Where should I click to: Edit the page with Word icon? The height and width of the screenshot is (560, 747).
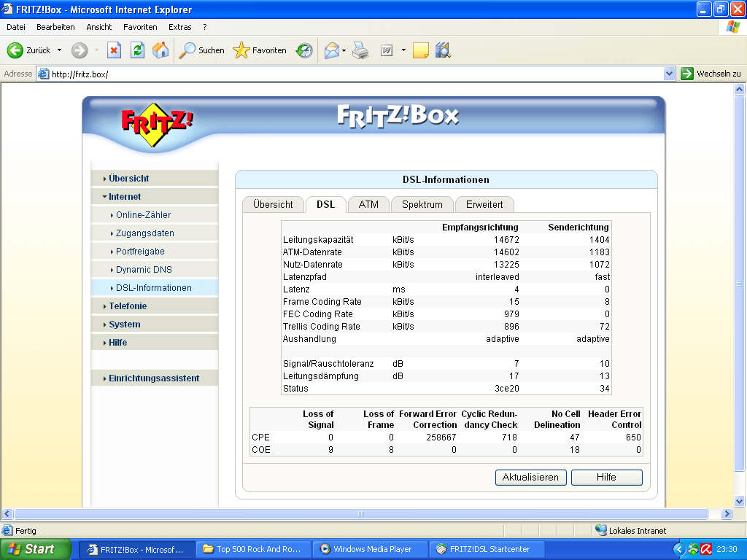387,50
